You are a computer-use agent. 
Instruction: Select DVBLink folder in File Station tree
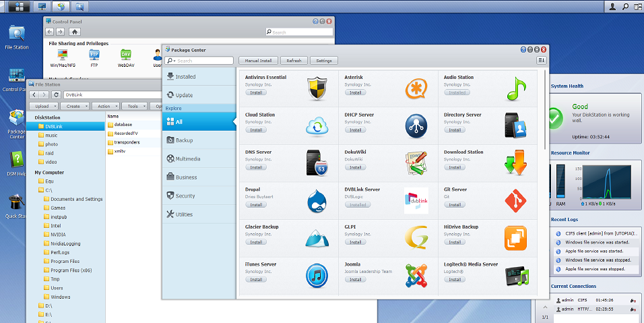(66, 127)
